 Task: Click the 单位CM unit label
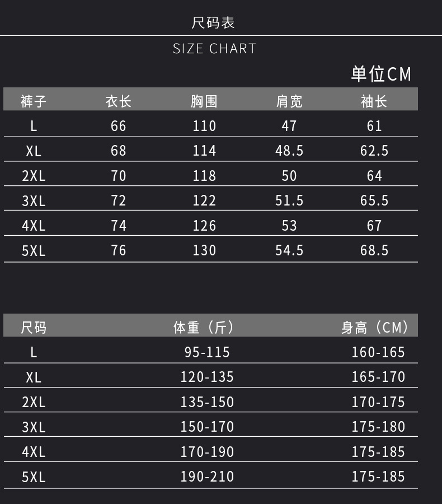point(381,74)
